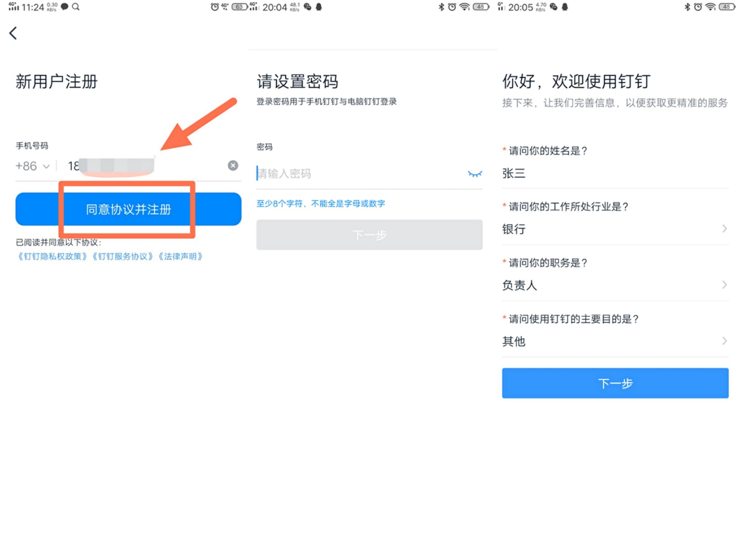Expand the job title selector showing 负责人
The height and width of the screenshot is (560, 747).
[x=615, y=285]
